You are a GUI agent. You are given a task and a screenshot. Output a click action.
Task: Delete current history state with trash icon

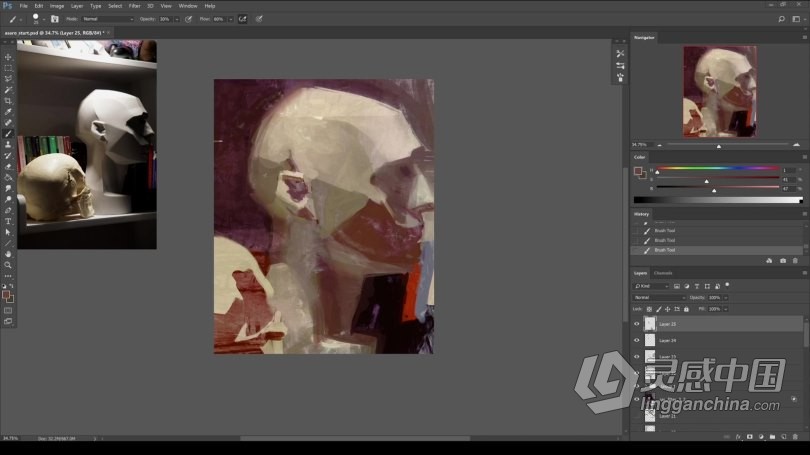pyautogui.click(x=795, y=261)
